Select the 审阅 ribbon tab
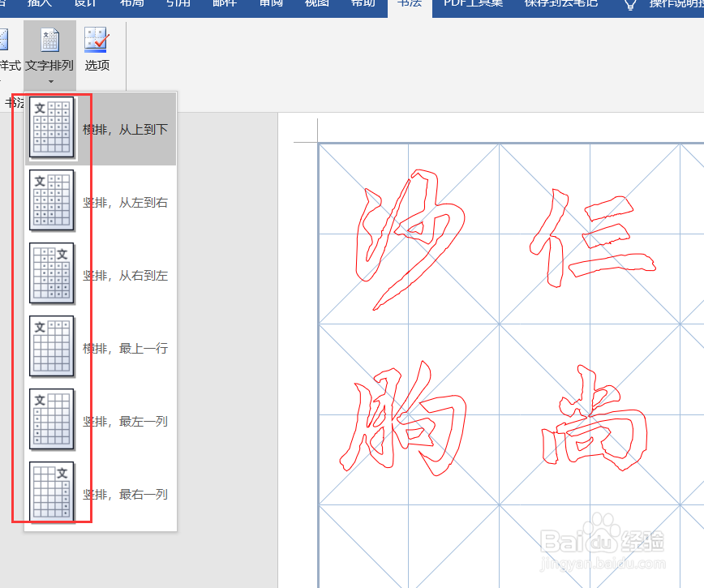 point(270,4)
